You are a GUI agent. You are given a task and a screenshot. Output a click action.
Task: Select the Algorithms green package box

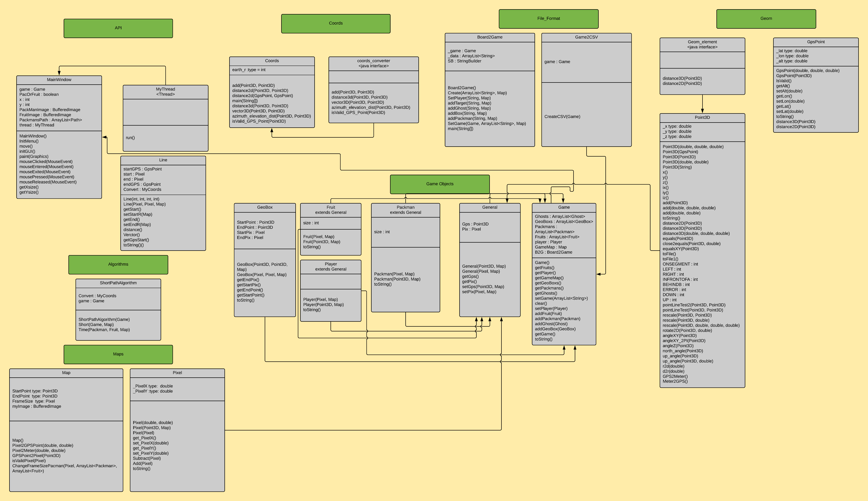coord(118,264)
